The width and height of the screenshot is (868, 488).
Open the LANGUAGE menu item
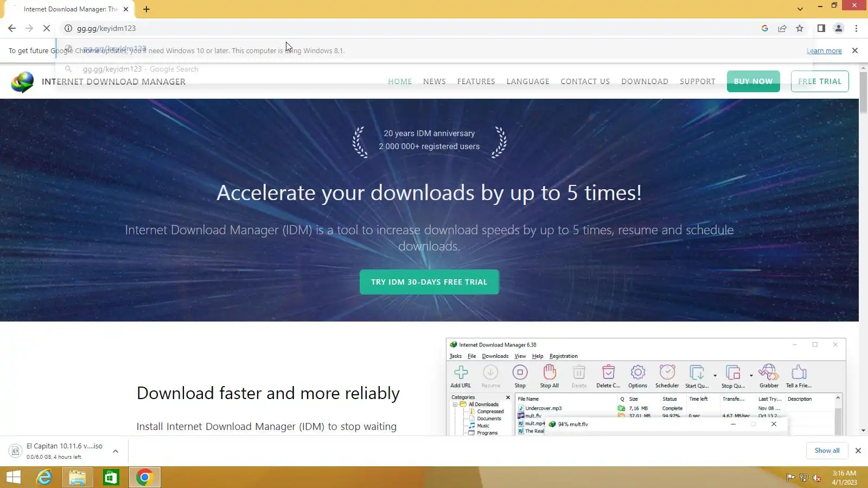tap(528, 81)
